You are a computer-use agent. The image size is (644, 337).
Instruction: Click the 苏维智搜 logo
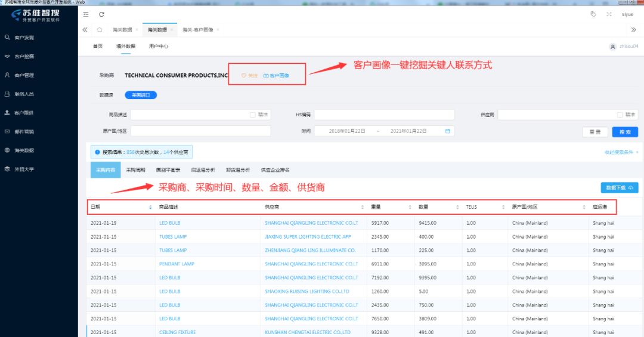click(x=36, y=15)
